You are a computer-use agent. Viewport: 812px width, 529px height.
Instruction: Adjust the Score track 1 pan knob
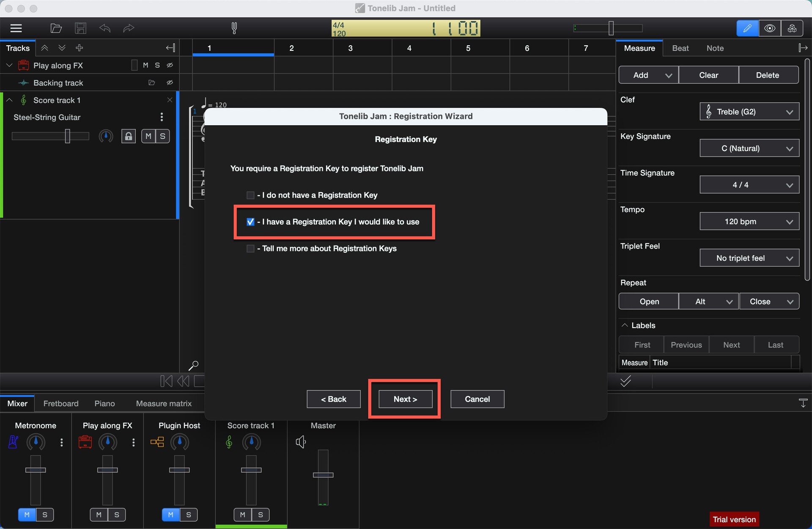point(106,136)
